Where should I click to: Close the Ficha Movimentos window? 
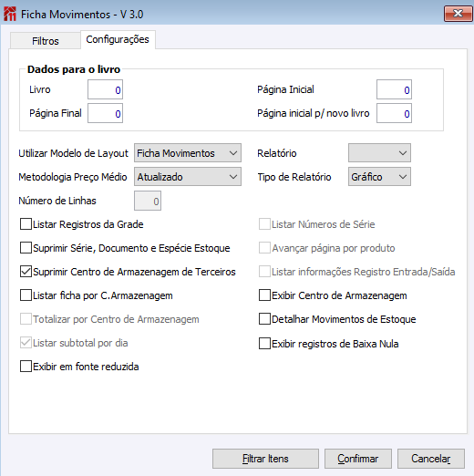coord(458,14)
